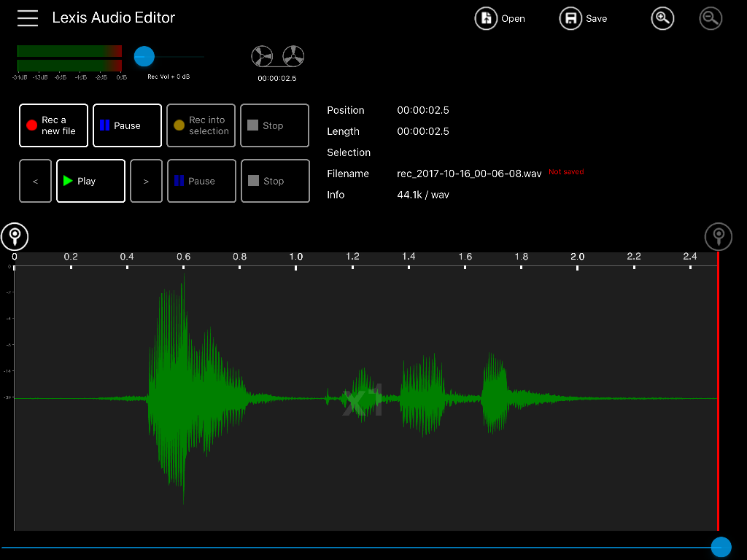Click the 2.0 second ruler mark
Screen dimensions: 747x560
click(578, 257)
